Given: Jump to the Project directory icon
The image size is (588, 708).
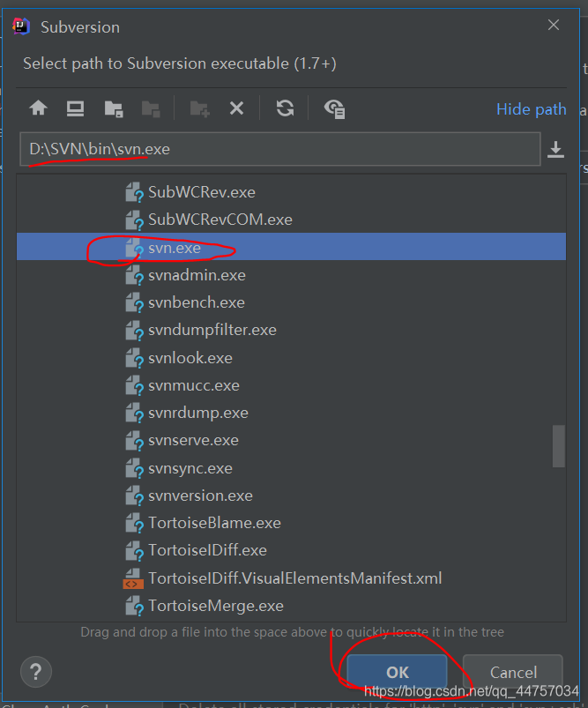Looking at the screenshot, I should [114, 108].
